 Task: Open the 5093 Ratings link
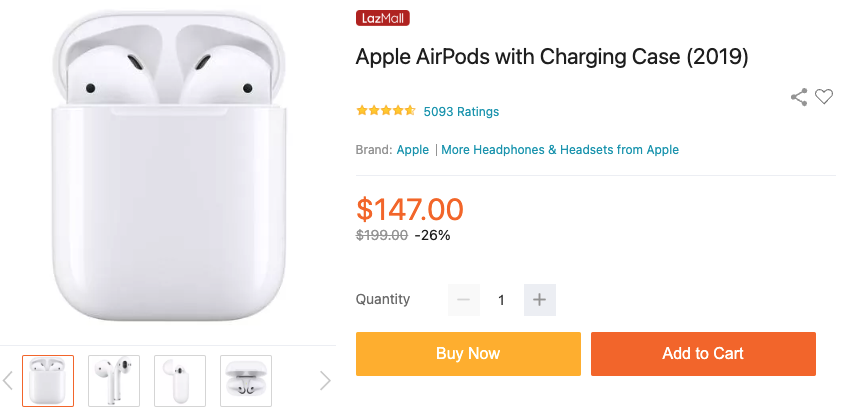(x=461, y=111)
